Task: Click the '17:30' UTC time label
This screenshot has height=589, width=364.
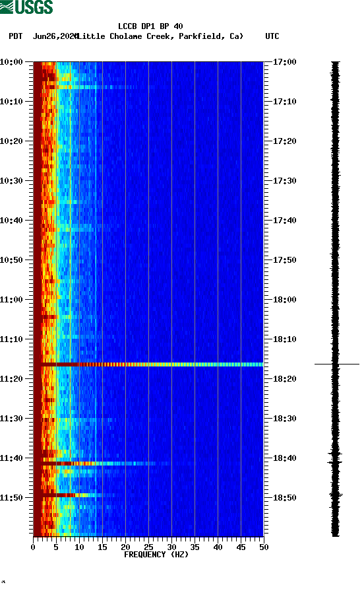Action: click(x=284, y=181)
